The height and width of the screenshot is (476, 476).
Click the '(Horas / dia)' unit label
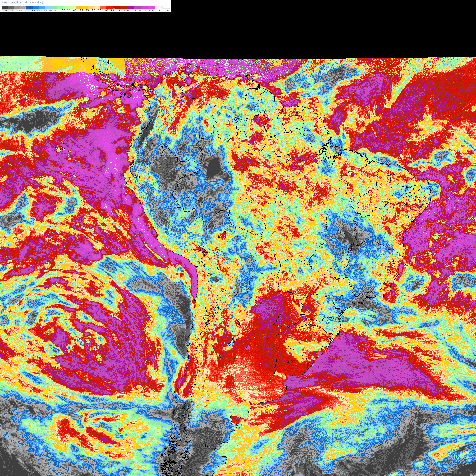coord(34,2)
